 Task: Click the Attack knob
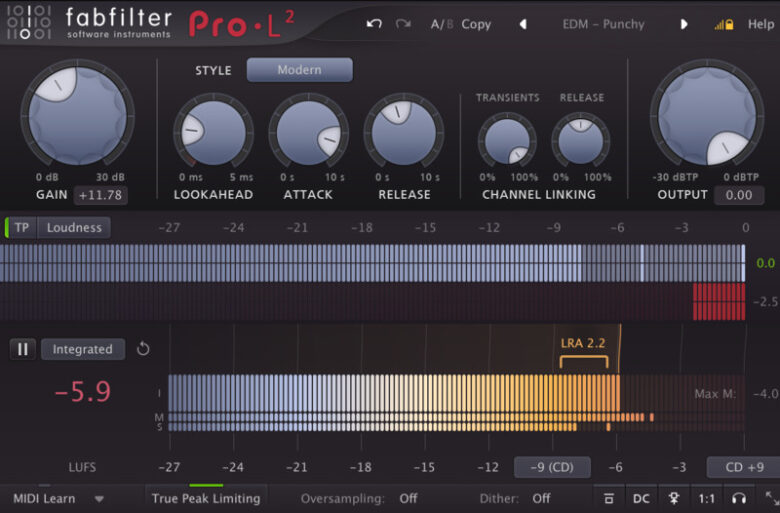(x=308, y=133)
